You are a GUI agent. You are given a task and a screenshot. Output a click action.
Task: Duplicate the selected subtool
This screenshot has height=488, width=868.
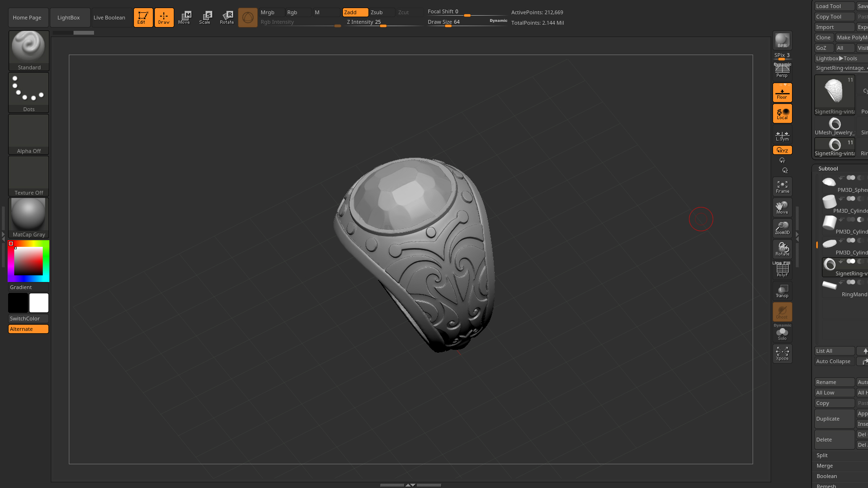click(x=834, y=419)
